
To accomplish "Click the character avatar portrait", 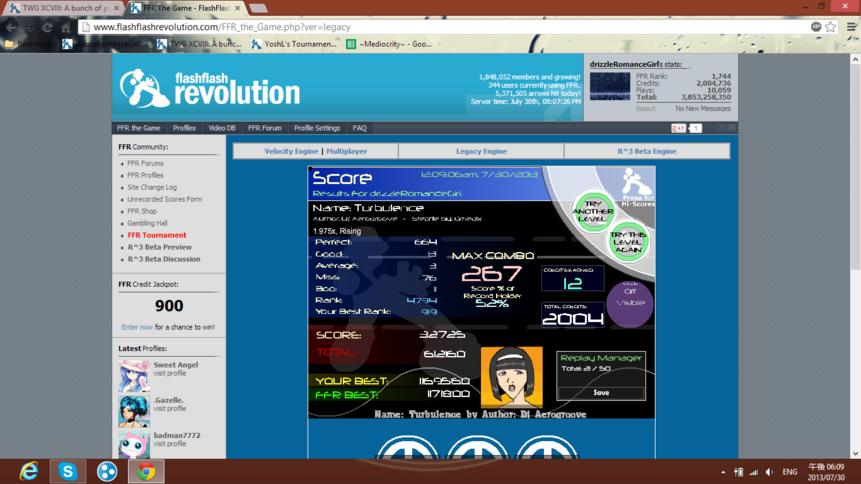I will tap(512, 377).
